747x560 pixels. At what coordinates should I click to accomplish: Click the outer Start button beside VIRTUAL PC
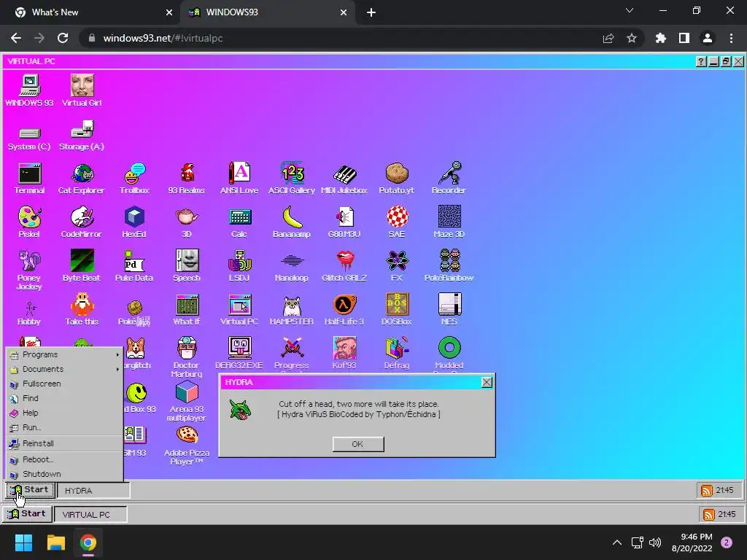pos(27,514)
